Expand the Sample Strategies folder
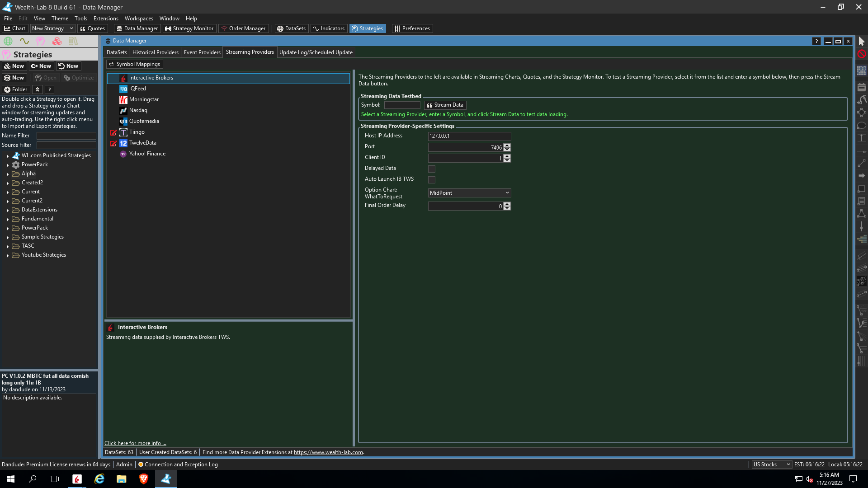The height and width of the screenshot is (488, 868). click(8, 237)
